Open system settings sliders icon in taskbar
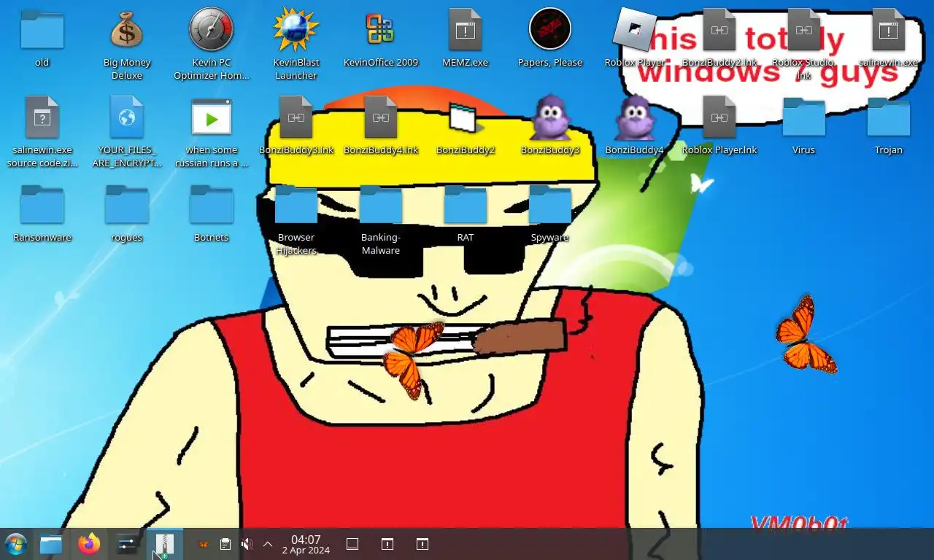The height and width of the screenshot is (560, 934). point(127,544)
